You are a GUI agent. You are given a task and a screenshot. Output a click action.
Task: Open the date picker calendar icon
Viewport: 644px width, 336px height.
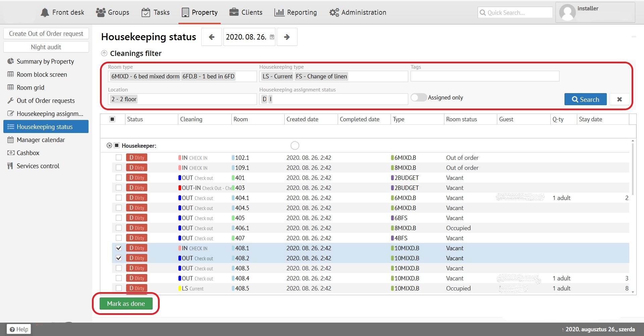pyautogui.click(x=272, y=37)
